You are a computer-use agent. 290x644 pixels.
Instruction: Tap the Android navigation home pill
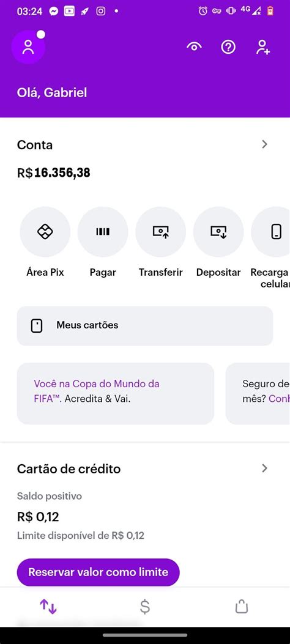[x=145, y=635]
